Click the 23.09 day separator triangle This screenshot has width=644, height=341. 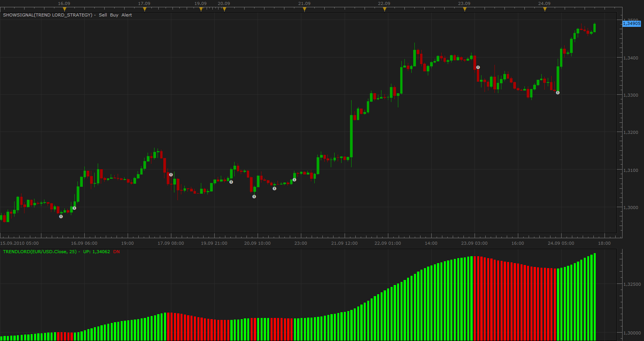465,9
